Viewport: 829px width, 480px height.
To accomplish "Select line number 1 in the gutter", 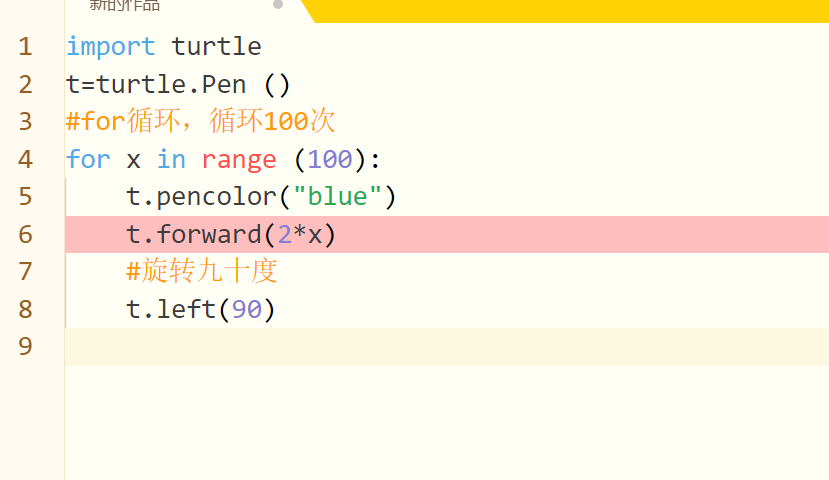I will click(x=25, y=47).
